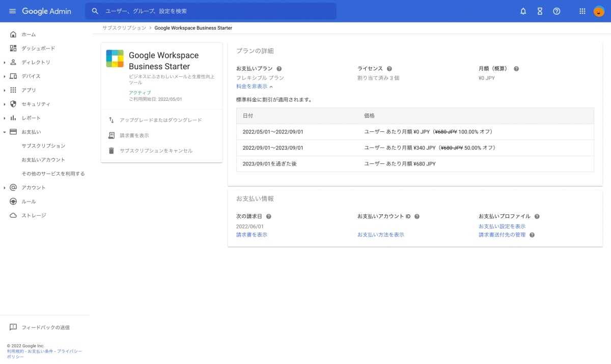Collapse the お支払い sidebar section
Image resolution: width=611 pixels, height=364 pixels.
[4, 132]
